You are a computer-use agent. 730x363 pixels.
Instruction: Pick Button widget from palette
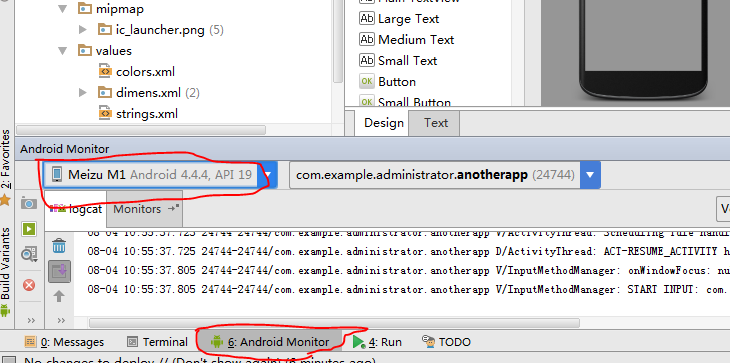(x=387, y=81)
